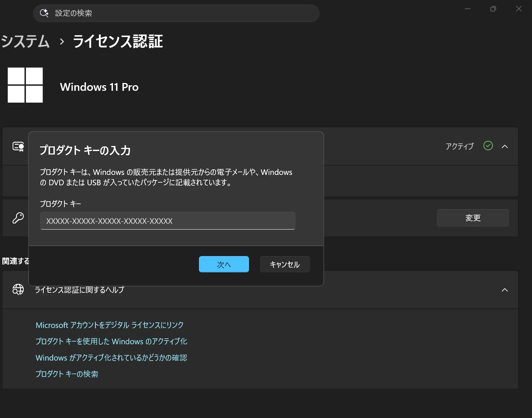Click the ライセンス認証 page heading
The image size is (532, 418).
click(x=118, y=41)
